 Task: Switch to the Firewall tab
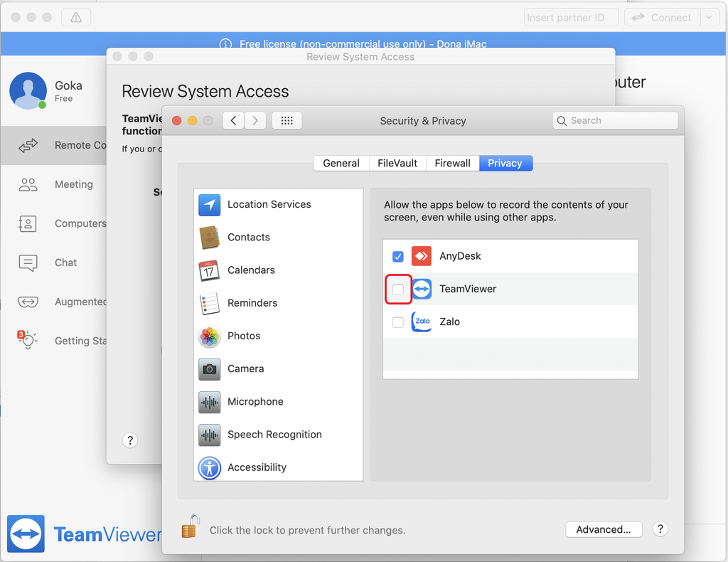click(453, 164)
